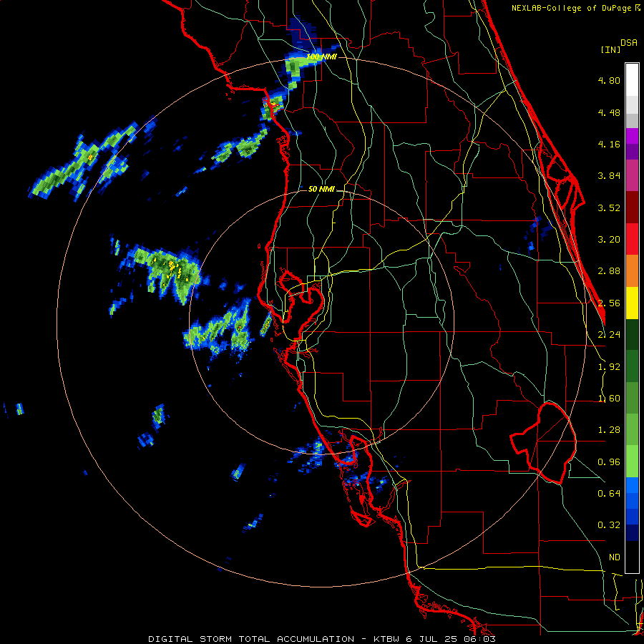The image size is (644, 644).
Task: Pick the dark red swatch beside 3.52
Action: pyautogui.click(x=632, y=208)
